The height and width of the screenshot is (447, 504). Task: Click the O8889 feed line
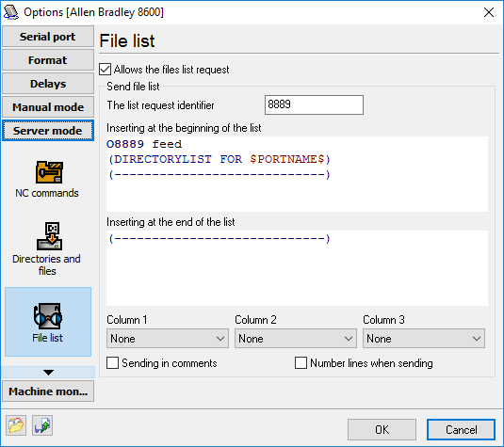point(144,144)
